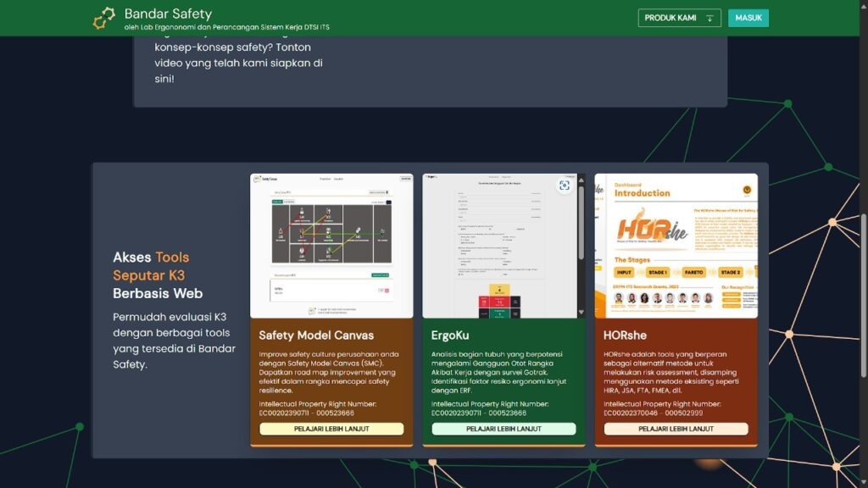Open the ErgoKu form preview thumbnail

(500, 246)
